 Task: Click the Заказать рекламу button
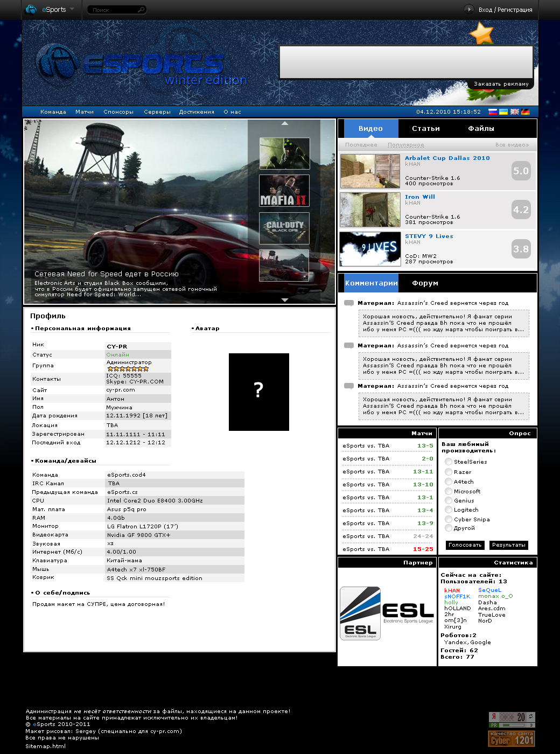[x=501, y=84]
